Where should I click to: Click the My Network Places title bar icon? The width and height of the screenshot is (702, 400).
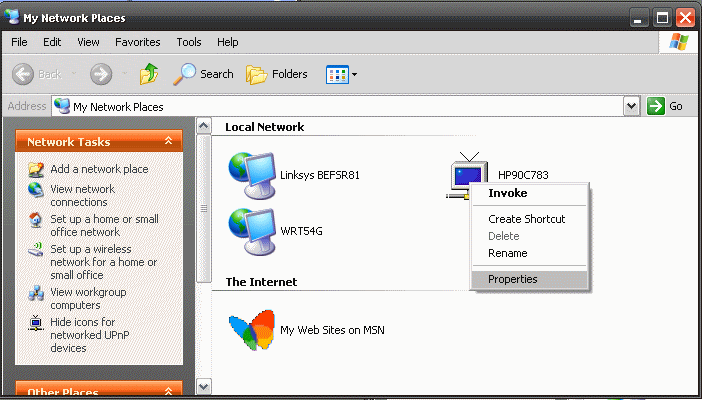coord(12,17)
